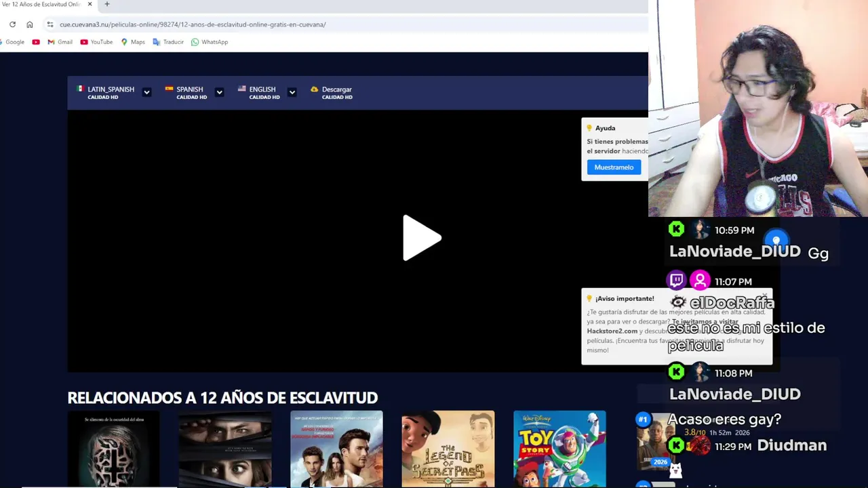Click LaNoviade_DIUD username on the Gg message

coord(734,251)
